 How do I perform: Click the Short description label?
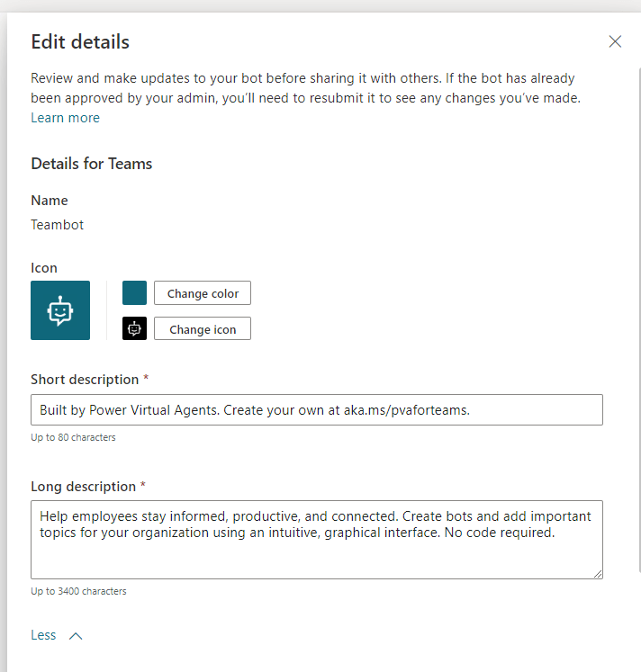pyautogui.click(x=85, y=380)
